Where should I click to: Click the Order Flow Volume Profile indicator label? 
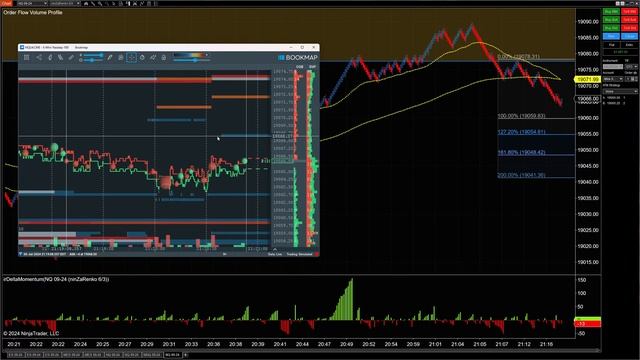pos(33,13)
